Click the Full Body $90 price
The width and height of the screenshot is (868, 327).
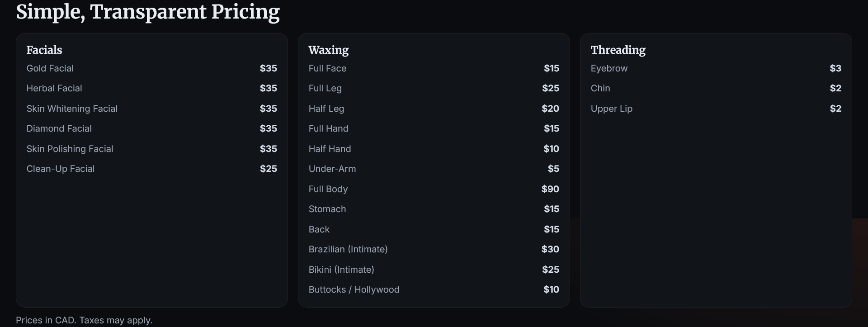click(x=550, y=189)
